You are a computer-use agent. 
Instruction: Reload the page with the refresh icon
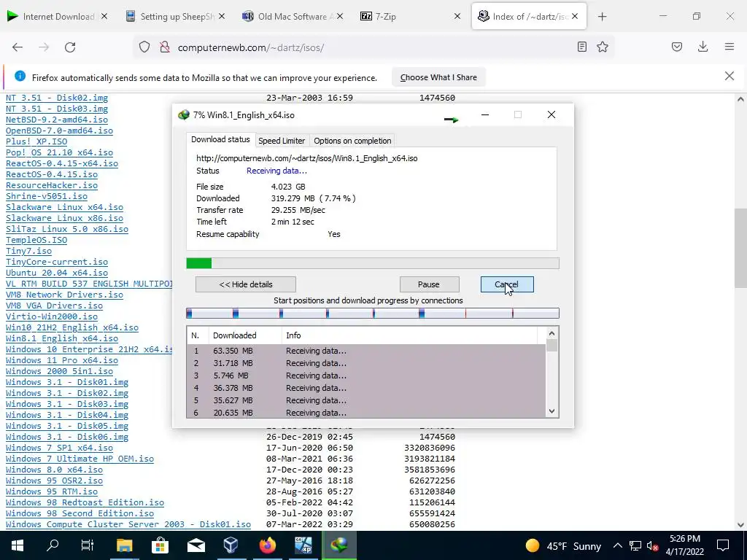click(x=70, y=47)
